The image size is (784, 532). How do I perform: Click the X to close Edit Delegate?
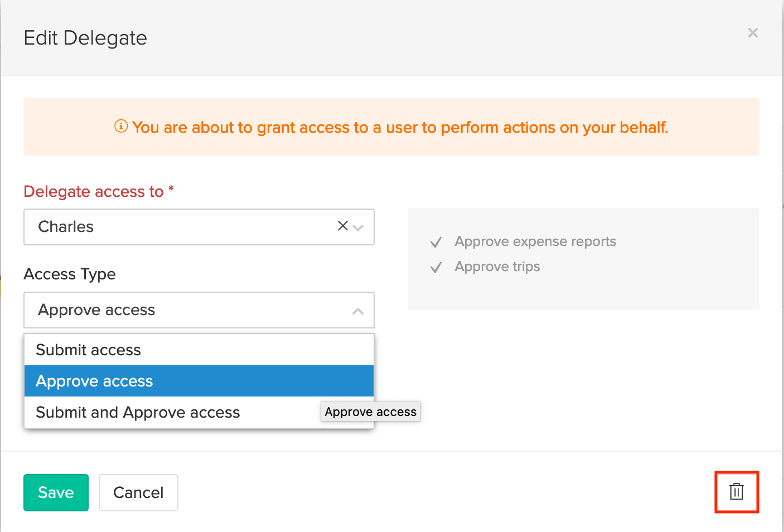point(753,33)
